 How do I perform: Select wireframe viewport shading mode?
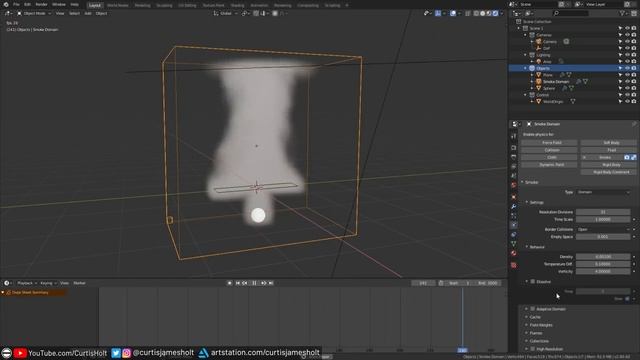pos(476,13)
